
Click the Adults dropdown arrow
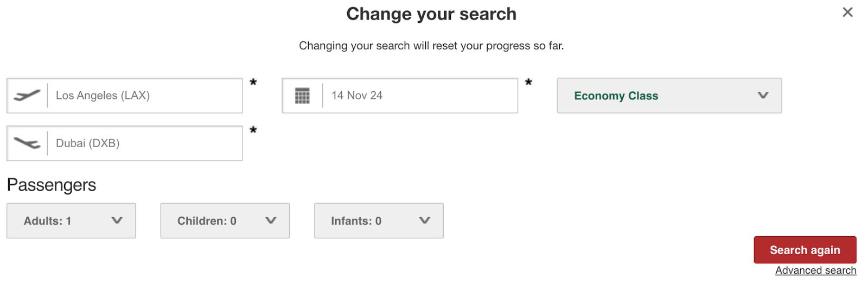click(117, 220)
